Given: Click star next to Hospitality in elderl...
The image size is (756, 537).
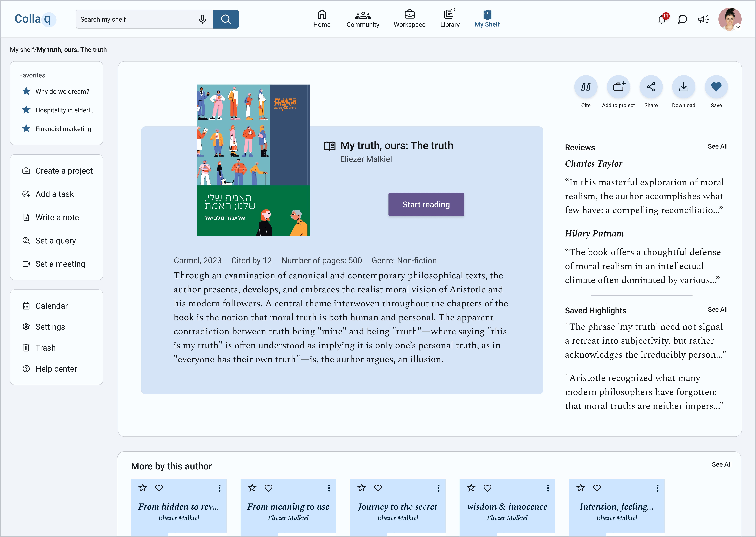Looking at the screenshot, I should [x=26, y=110].
